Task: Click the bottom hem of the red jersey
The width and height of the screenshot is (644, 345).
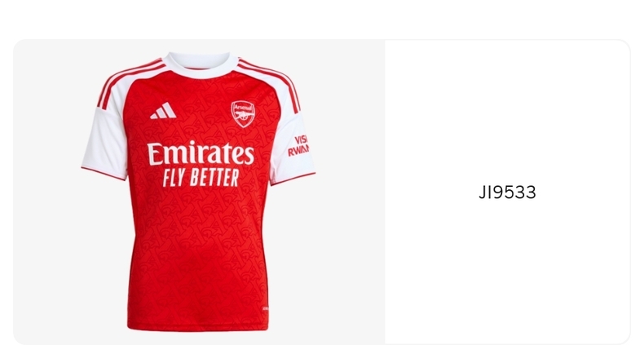Action: (198, 327)
